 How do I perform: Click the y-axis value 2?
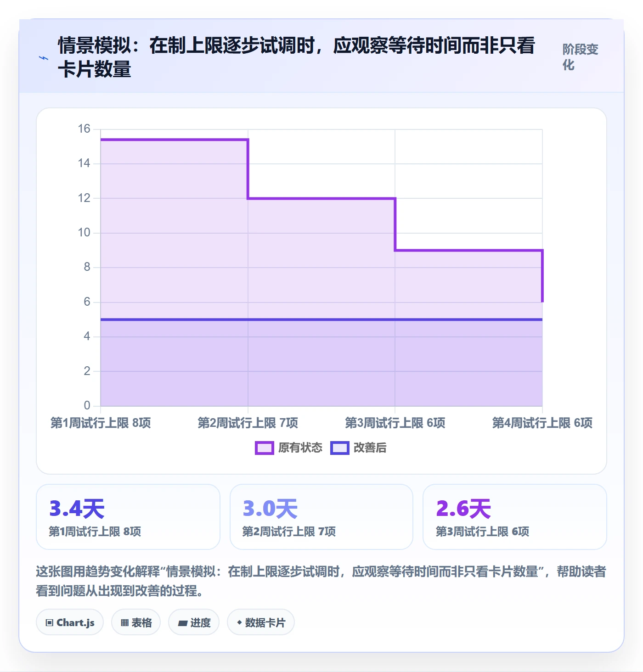click(x=87, y=371)
